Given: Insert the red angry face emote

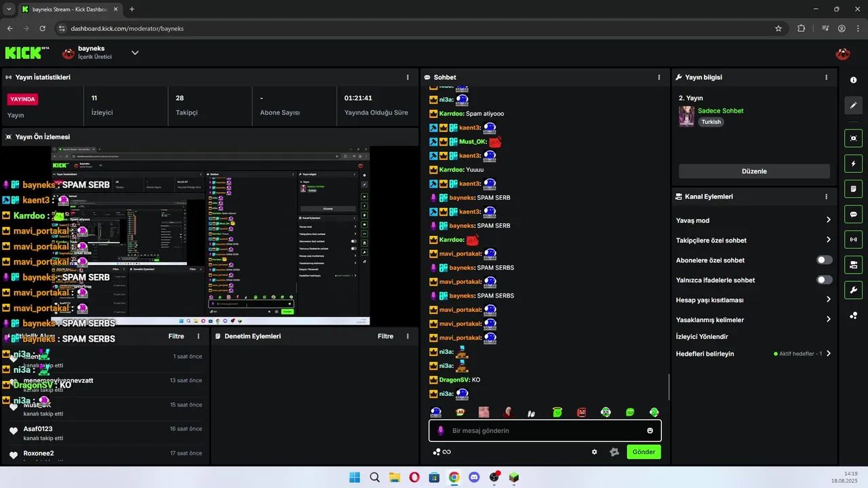Looking at the screenshot, I should [x=582, y=412].
